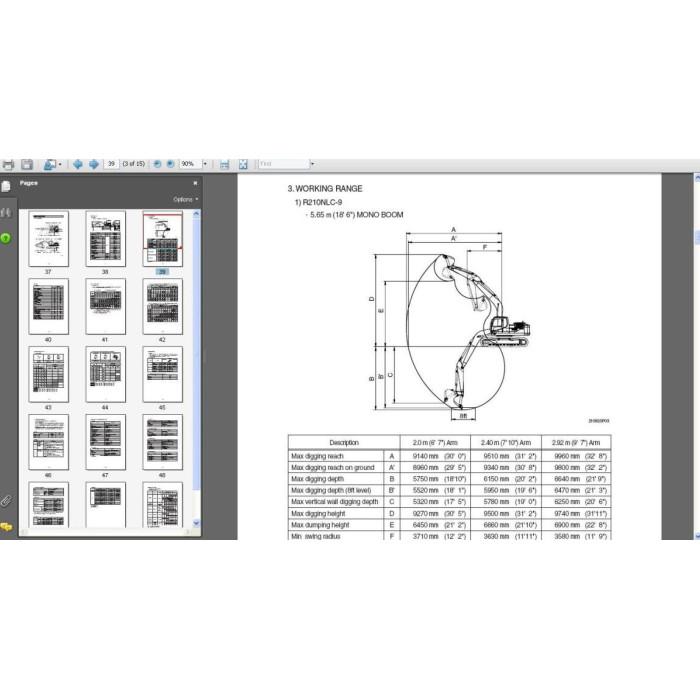Click the "Max digging reach" row label
The image size is (700, 700).
point(317,456)
